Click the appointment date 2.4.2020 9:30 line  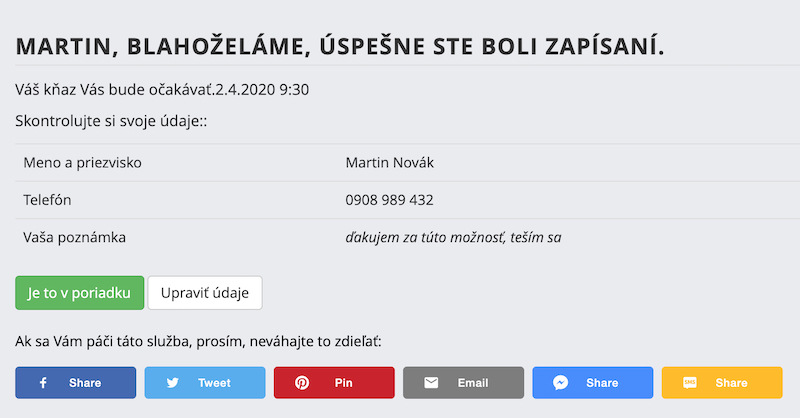163,89
